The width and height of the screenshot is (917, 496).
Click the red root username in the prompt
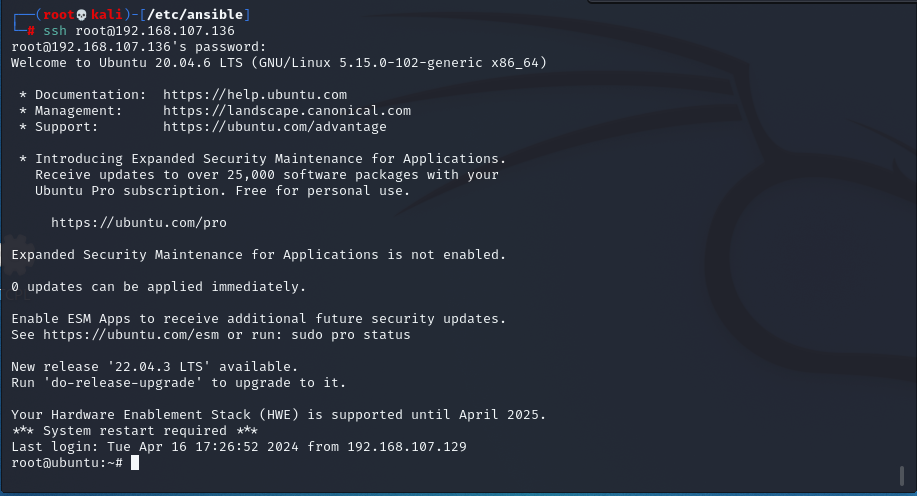(58, 15)
